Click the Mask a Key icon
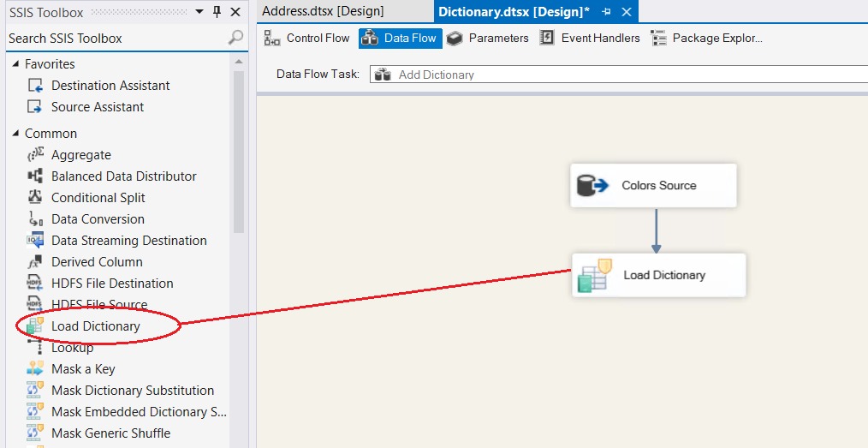The width and height of the screenshot is (868, 448). (35, 369)
